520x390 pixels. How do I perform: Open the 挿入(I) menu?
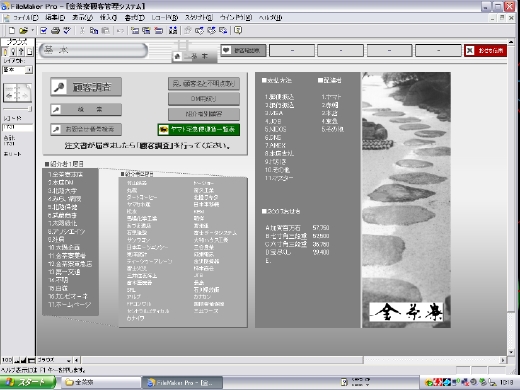[x=108, y=18]
